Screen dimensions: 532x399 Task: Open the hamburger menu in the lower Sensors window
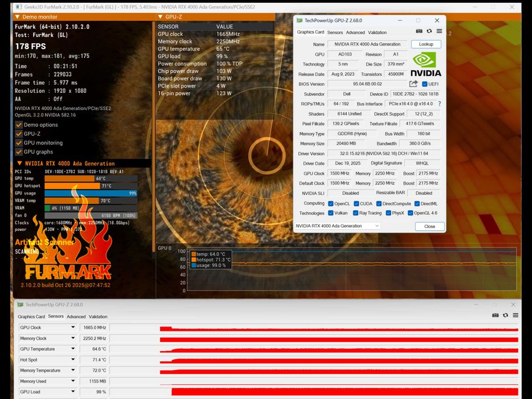(x=515, y=315)
